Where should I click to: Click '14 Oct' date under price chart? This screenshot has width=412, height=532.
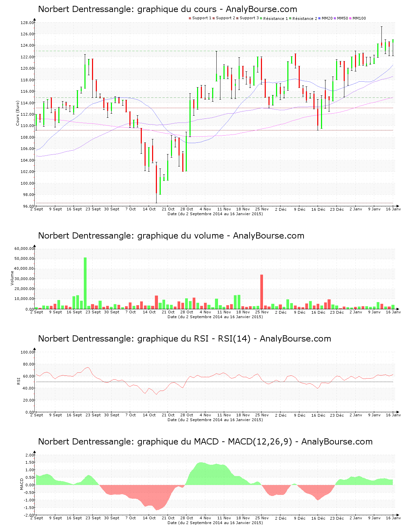pyautogui.click(x=149, y=209)
